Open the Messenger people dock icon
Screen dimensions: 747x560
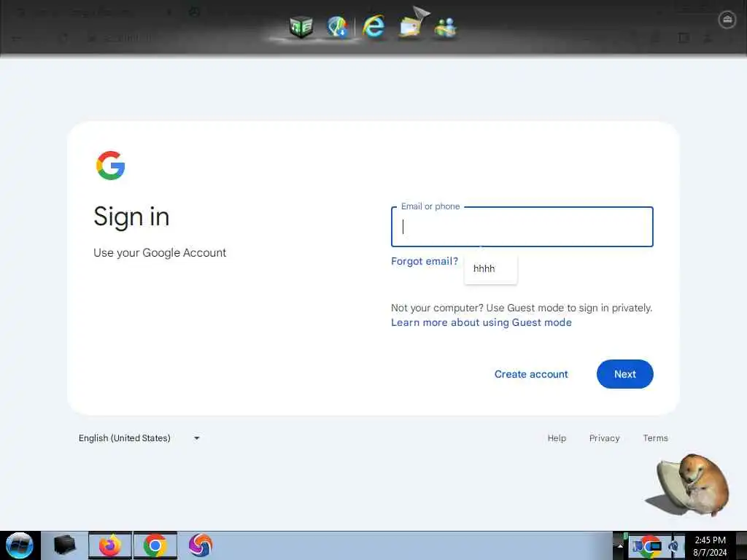pyautogui.click(x=446, y=27)
